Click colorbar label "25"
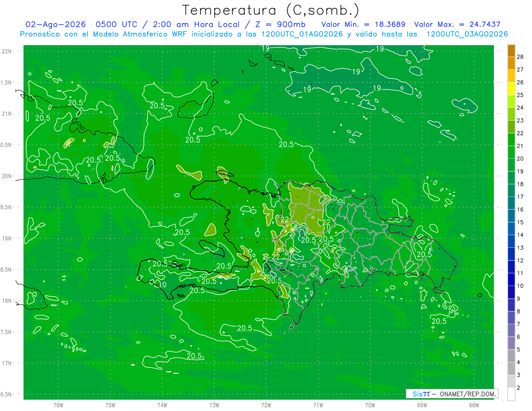Viewport: 532px width, 411px height. coord(520,94)
